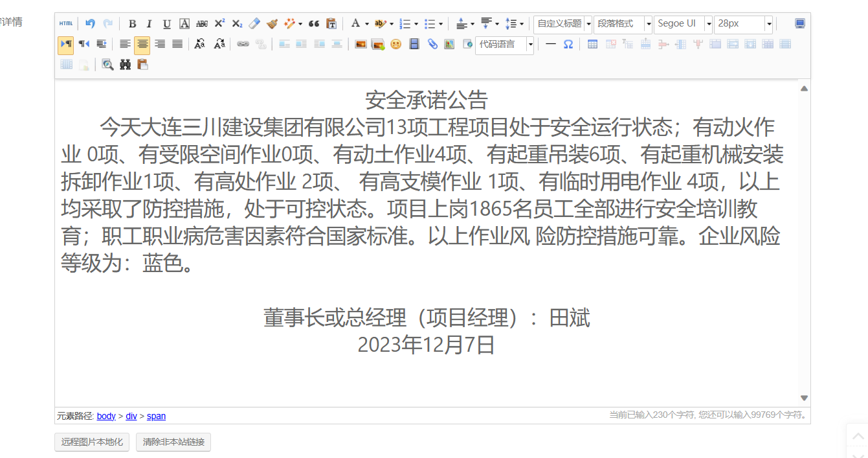Load draft from clipboard icon
The image size is (868, 458).
(x=142, y=64)
